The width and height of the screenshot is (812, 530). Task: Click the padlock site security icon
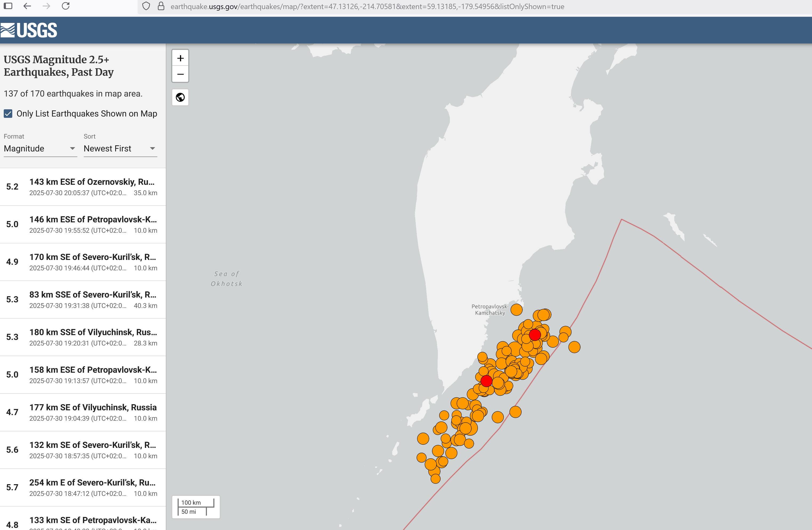coord(161,6)
